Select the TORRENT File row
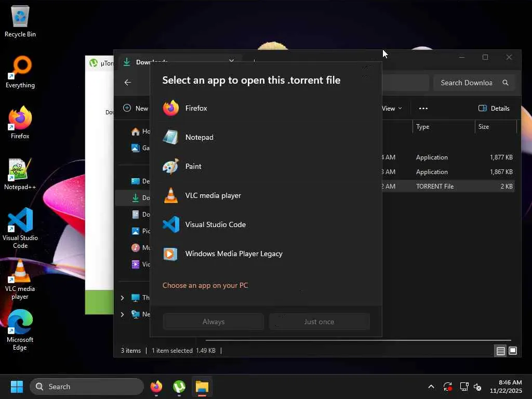This screenshot has width=532, height=399. [448, 187]
